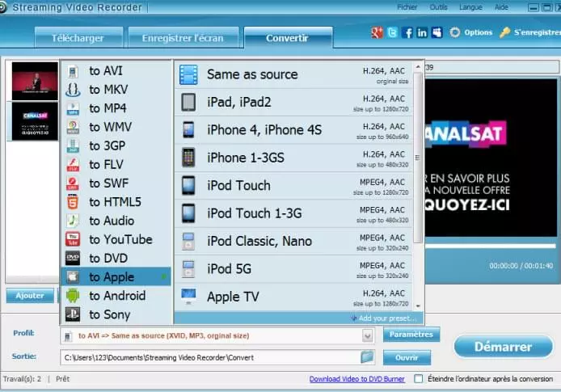The width and height of the screenshot is (561, 392).
Task: Select the first video thumbnail with speaker
Action: point(35,81)
